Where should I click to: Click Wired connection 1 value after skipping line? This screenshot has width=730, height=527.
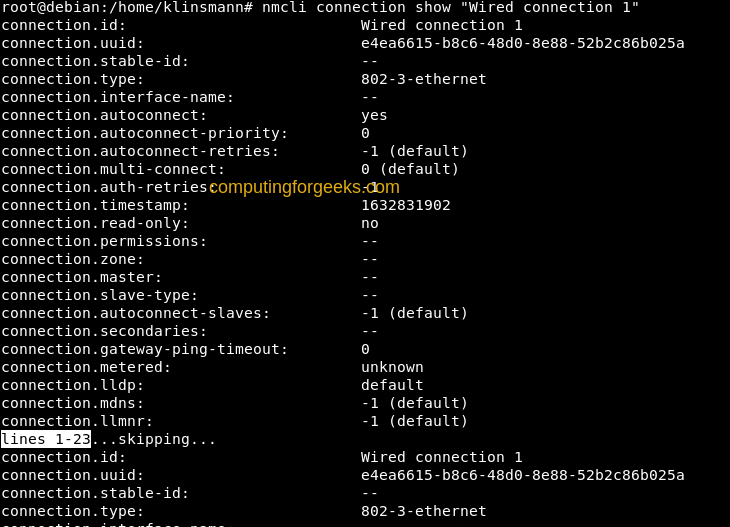pyautogui.click(x=441, y=457)
